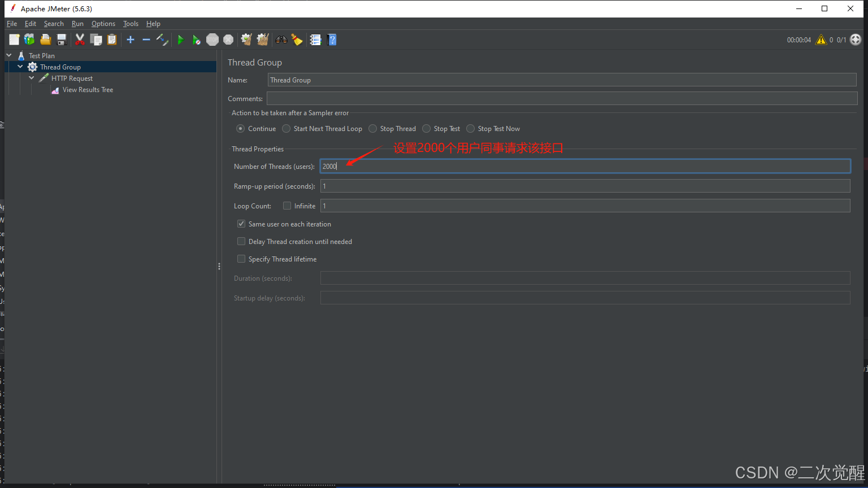The height and width of the screenshot is (488, 868).
Task: Click the Comments input field
Action: pyautogui.click(x=562, y=98)
